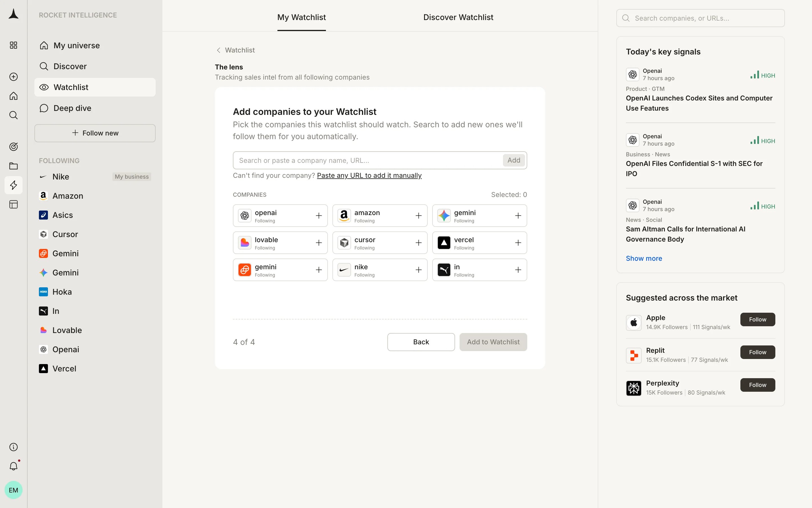Click the plus-circle icon in left rail

14,76
